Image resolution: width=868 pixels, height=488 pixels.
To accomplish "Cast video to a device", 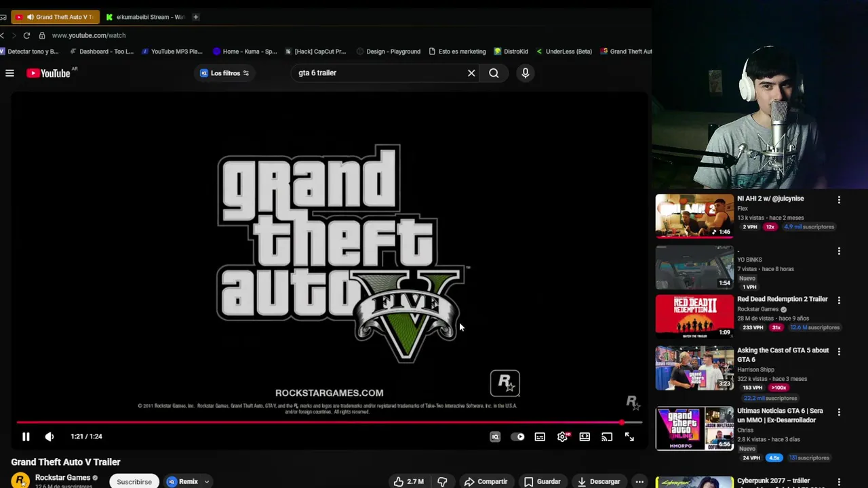I will [607, 437].
